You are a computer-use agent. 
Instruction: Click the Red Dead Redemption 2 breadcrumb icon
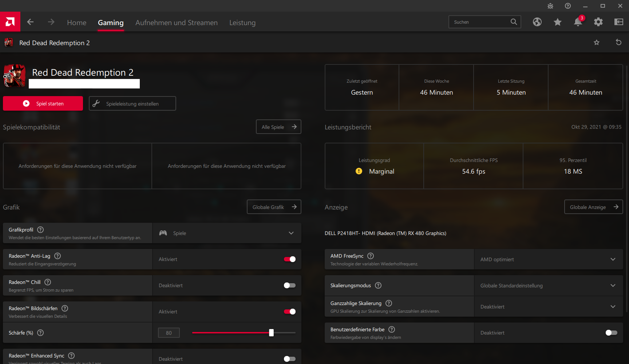click(x=9, y=43)
